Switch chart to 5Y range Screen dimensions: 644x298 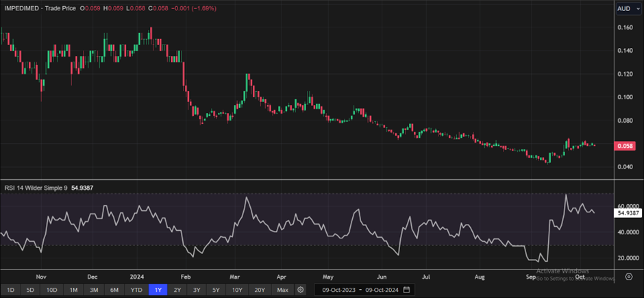(x=216, y=290)
